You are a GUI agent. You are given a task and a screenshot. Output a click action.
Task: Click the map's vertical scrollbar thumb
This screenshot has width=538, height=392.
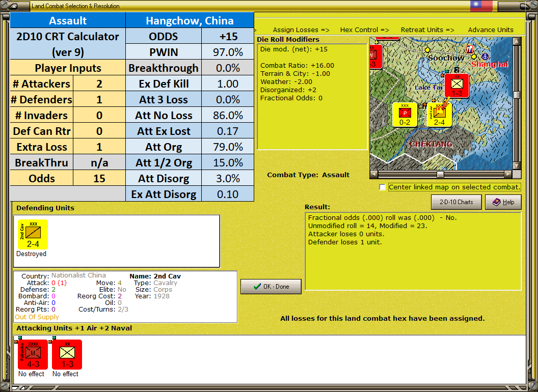pyautogui.click(x=517, y=95)
